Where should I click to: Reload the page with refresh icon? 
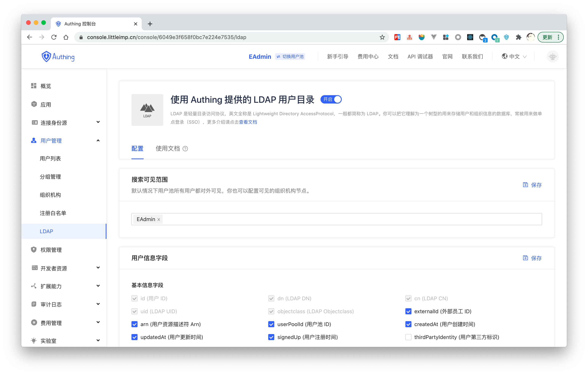click(x=54, y=37)
